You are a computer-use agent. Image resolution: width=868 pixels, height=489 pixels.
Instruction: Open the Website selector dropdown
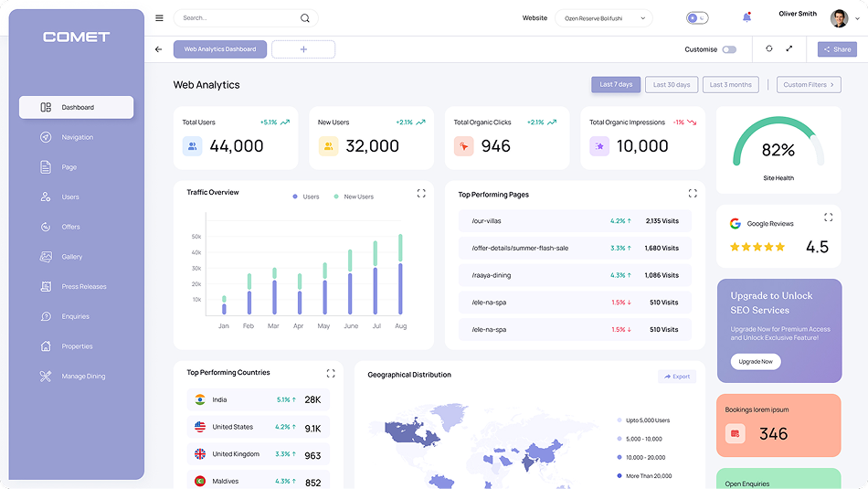(x=603, y=18)
